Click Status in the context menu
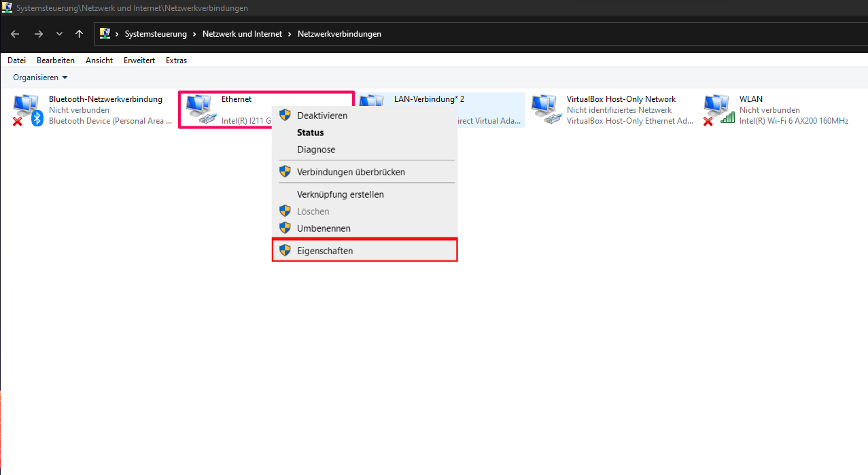The height and width of the screenshot is (475, 868). [x=311, y=133]
